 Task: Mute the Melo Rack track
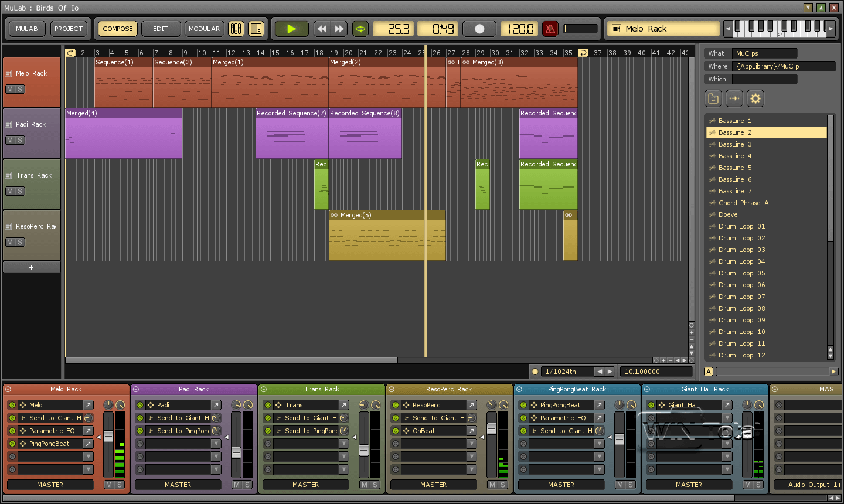tap(10, 89)
